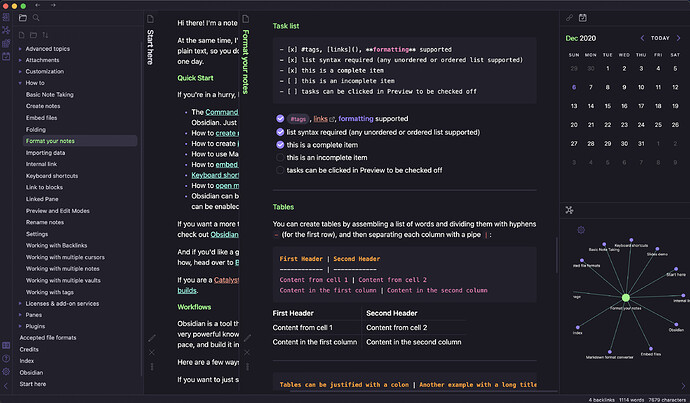Create a new note in explorer

[x=22, y=35]
